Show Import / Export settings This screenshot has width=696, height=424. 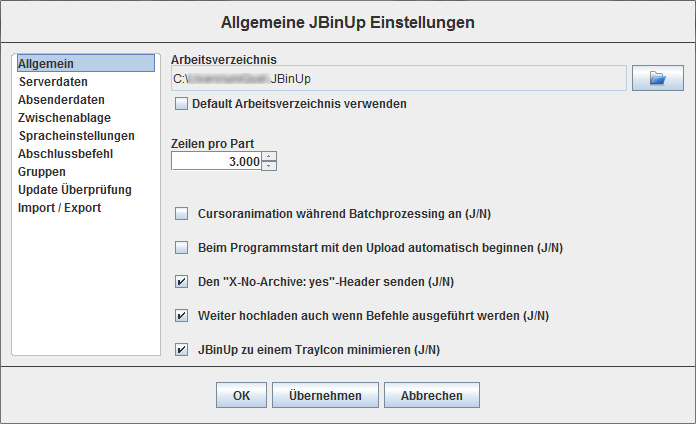point(59,208)
